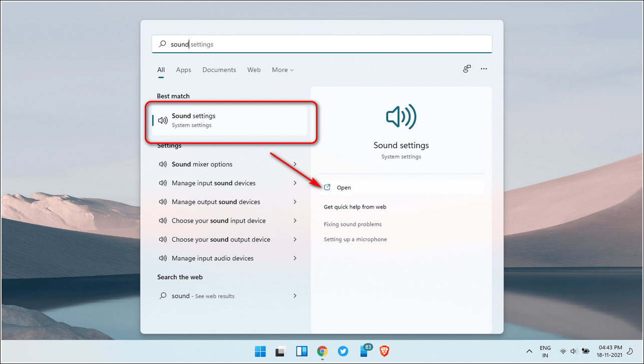Click the 'Sound settings' title in the preview pane

401,145
